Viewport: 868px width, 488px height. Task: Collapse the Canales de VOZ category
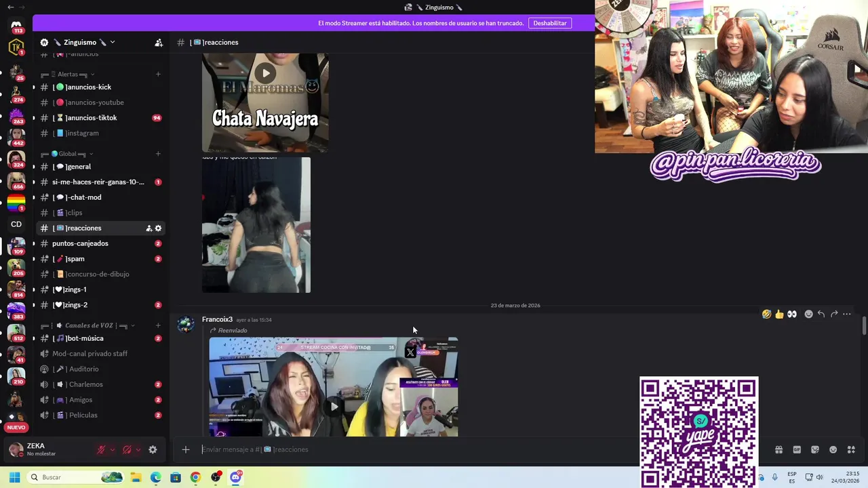(88, 325)
